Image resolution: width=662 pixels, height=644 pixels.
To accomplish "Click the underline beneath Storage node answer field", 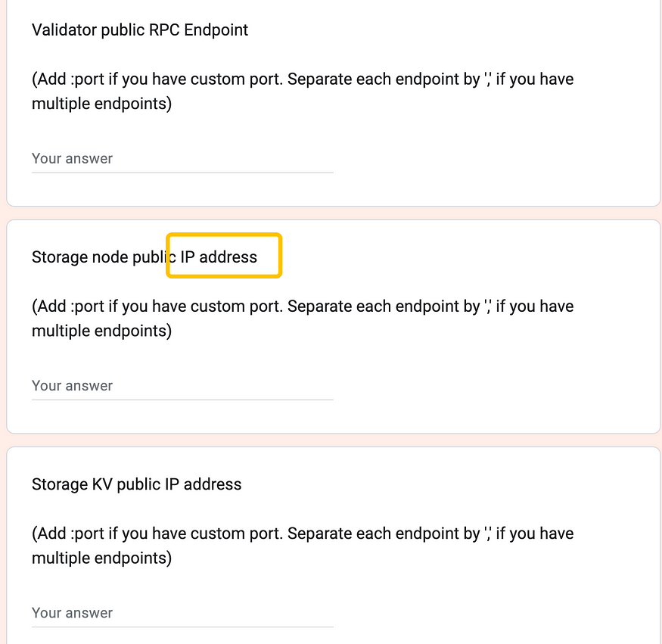I will [182, 400].
